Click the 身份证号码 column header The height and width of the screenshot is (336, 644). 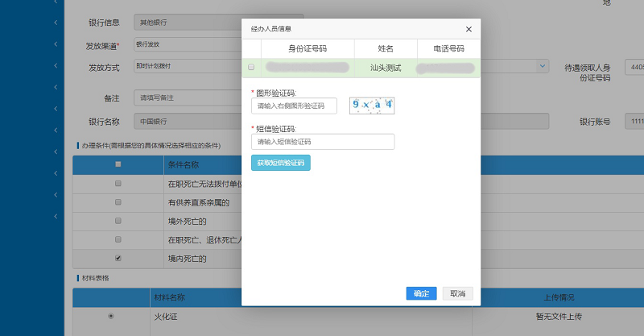click(308, 48)
